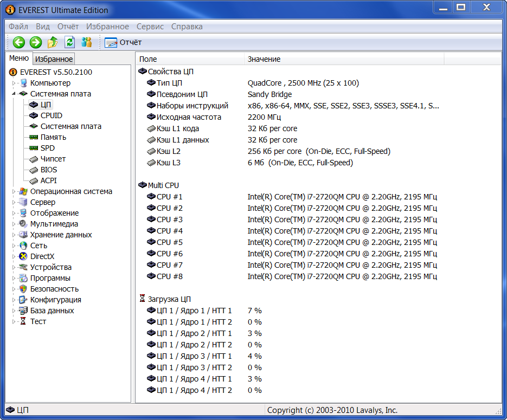507x420 pixels.
Task: Select the Чипсет tree item
Action: tap(53, 159)
